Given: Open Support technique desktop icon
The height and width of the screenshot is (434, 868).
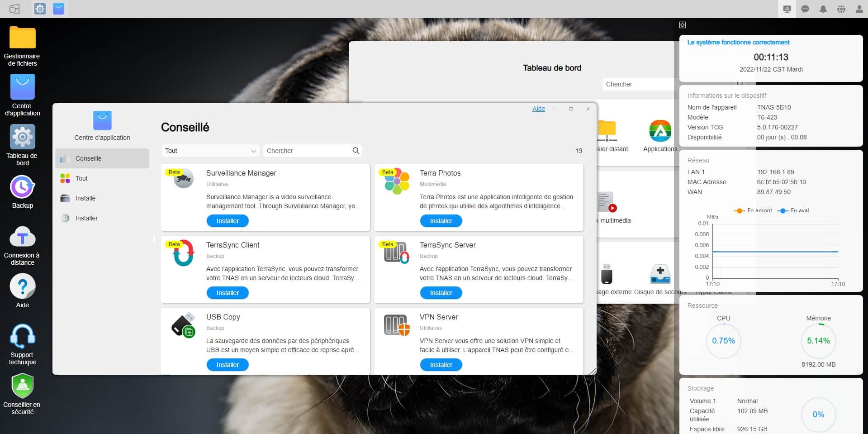Looking at the screenshot, I should (x=22, y=344).
